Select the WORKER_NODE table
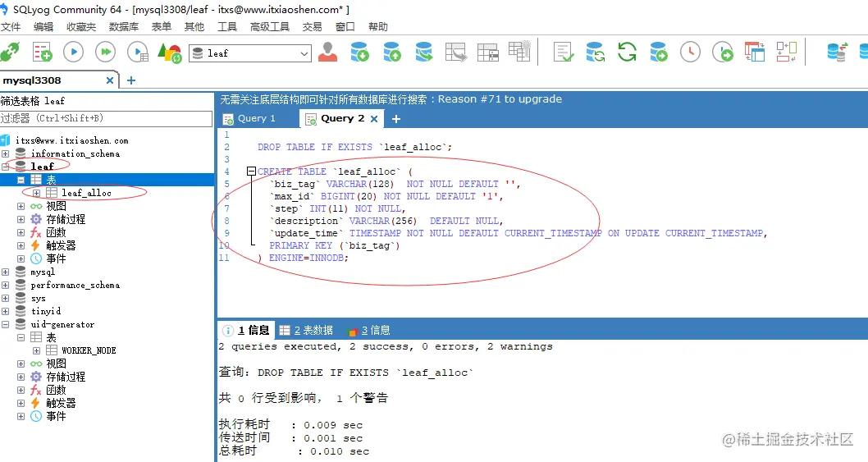 [89, 350]
